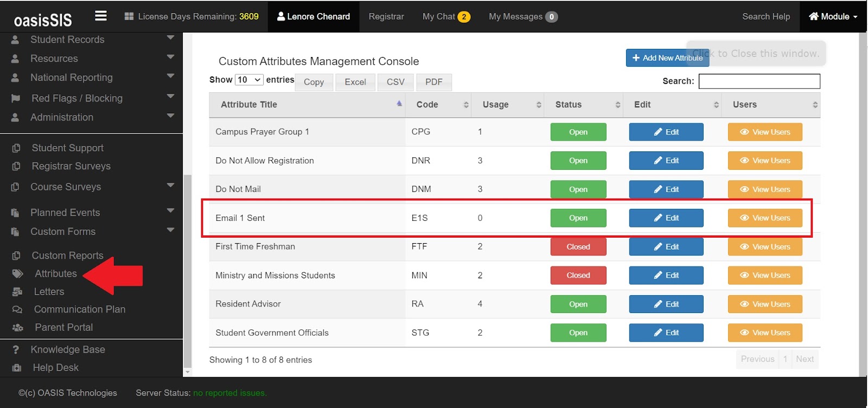Toggle Closed status for Ministry and Missions Students
868x408 pixels.
(x=578, y=275)
